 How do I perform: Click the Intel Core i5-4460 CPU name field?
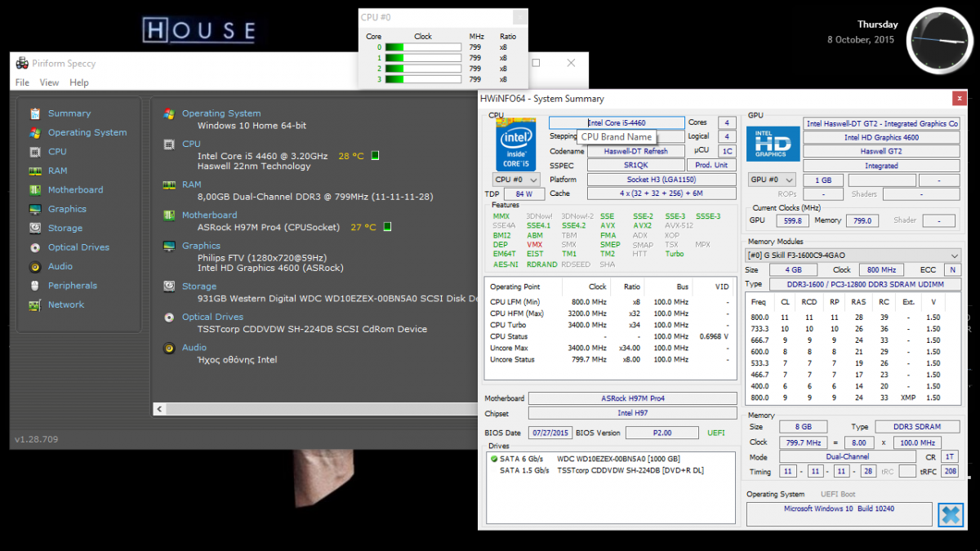[617, 123]
